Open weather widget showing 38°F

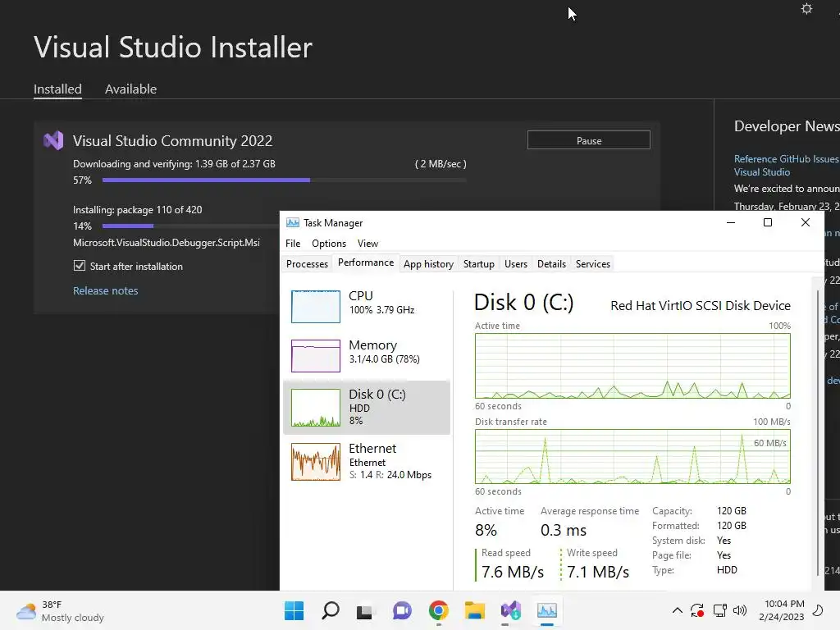coord(60,610)
